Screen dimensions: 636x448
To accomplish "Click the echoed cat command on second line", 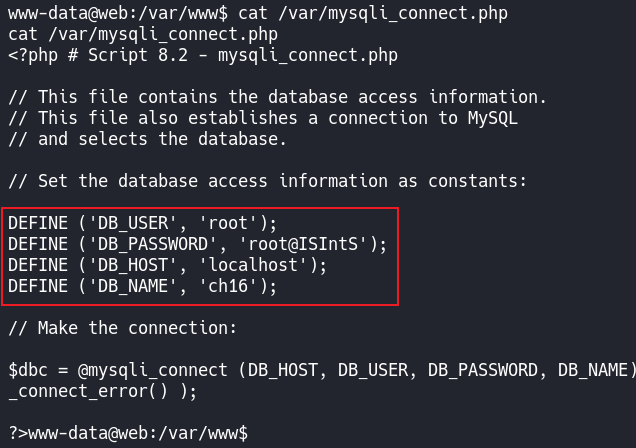I will pyautogui.click(x=142, y=33).
